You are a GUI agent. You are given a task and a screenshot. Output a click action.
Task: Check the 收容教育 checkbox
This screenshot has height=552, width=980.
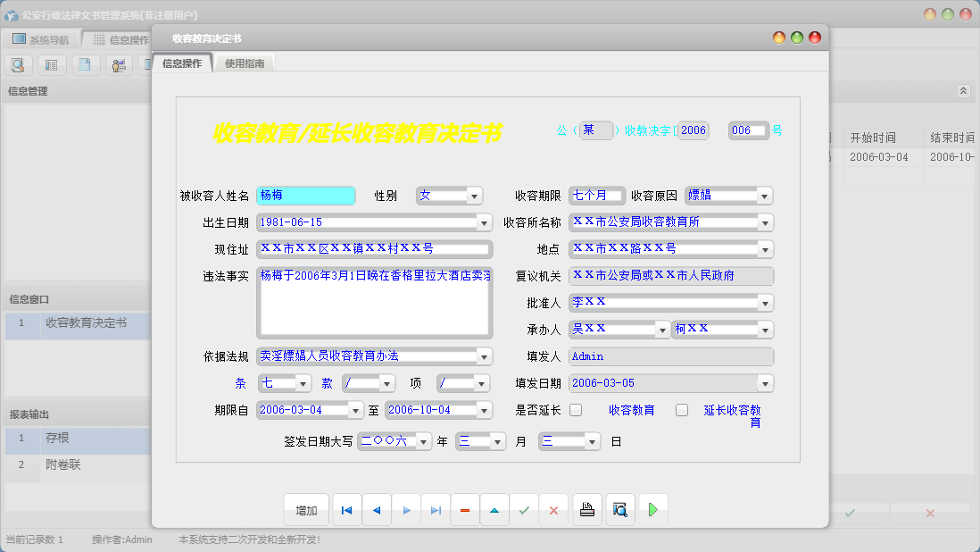click(x=576, y=410)
